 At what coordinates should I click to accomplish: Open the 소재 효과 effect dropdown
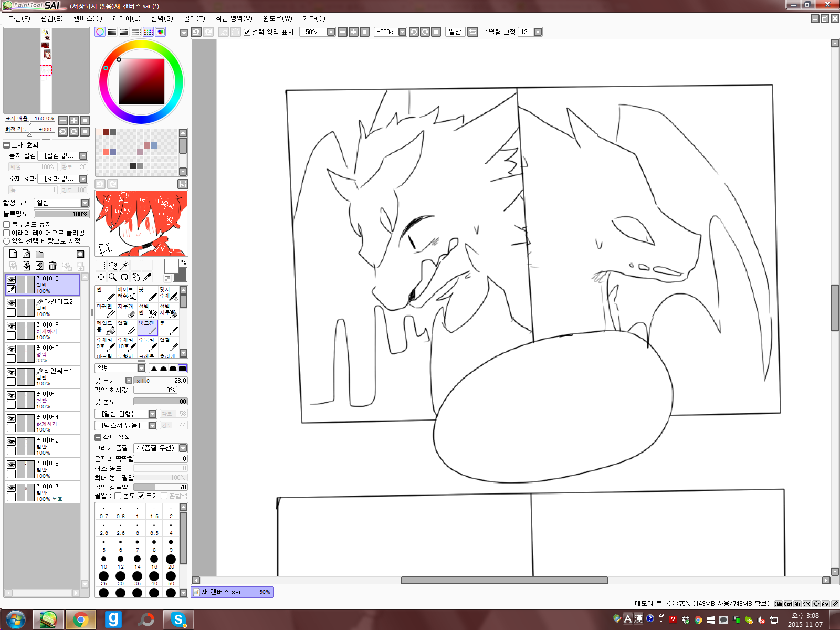[x=83, y=179]
